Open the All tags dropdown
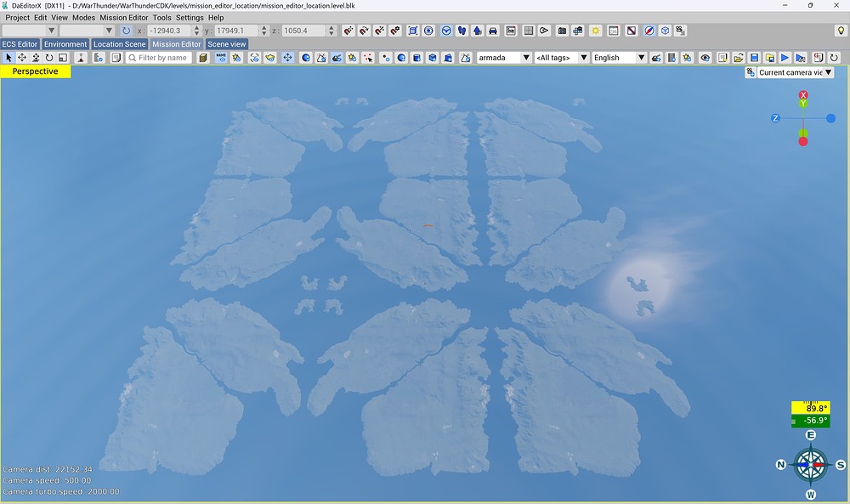This screenshot has width=850, height=504. 561,58
